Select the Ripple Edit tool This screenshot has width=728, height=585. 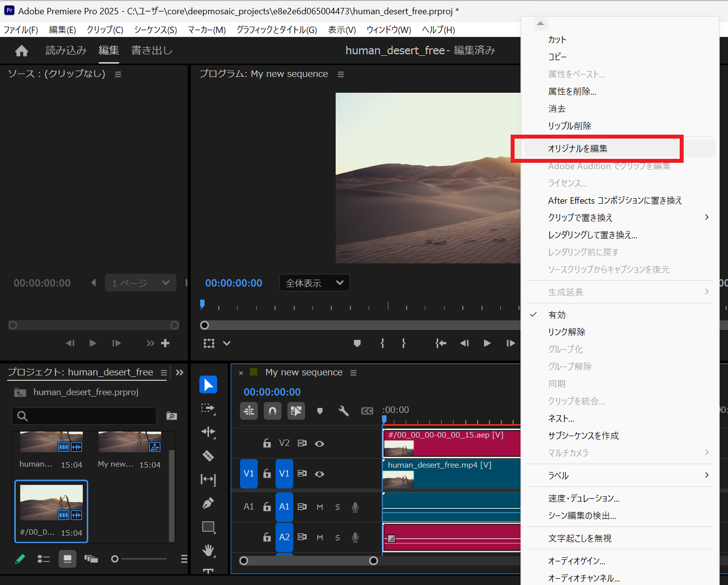pyautogui.click(x=208, y=432)
